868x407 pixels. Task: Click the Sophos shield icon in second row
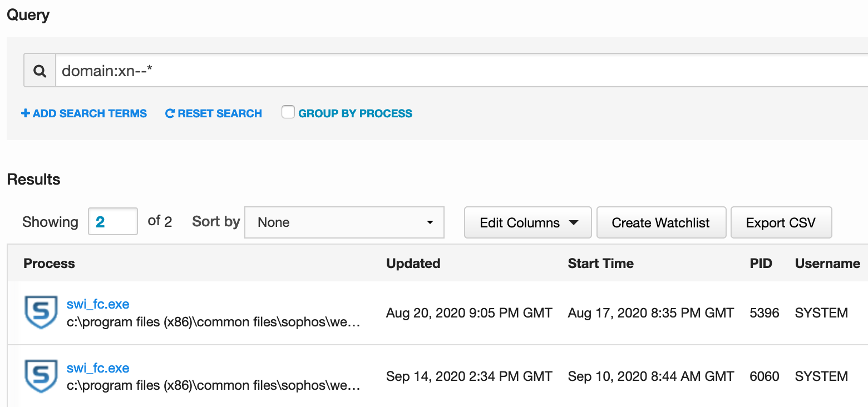pyautogui.click(x=41, y=376)
